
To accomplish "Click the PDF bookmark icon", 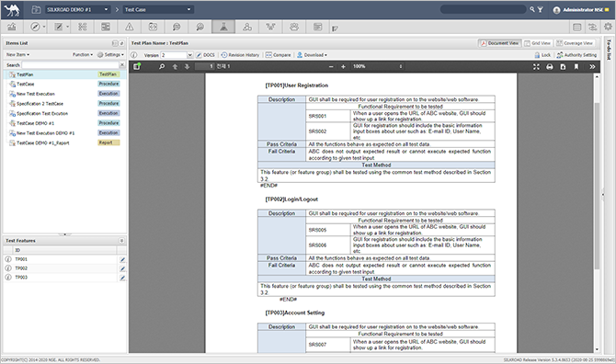I will (576, 67).
